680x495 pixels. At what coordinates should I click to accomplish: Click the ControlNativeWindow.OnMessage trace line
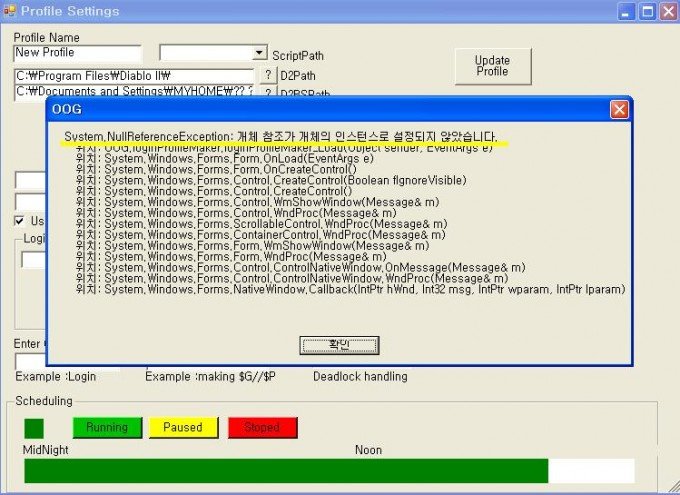(x=301, y=267)
